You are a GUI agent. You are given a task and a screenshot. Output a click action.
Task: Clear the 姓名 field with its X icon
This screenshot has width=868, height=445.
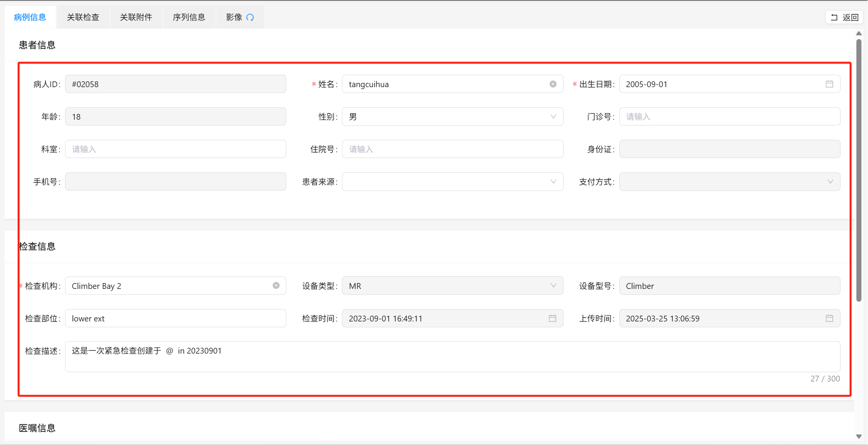tap(553, 84)
